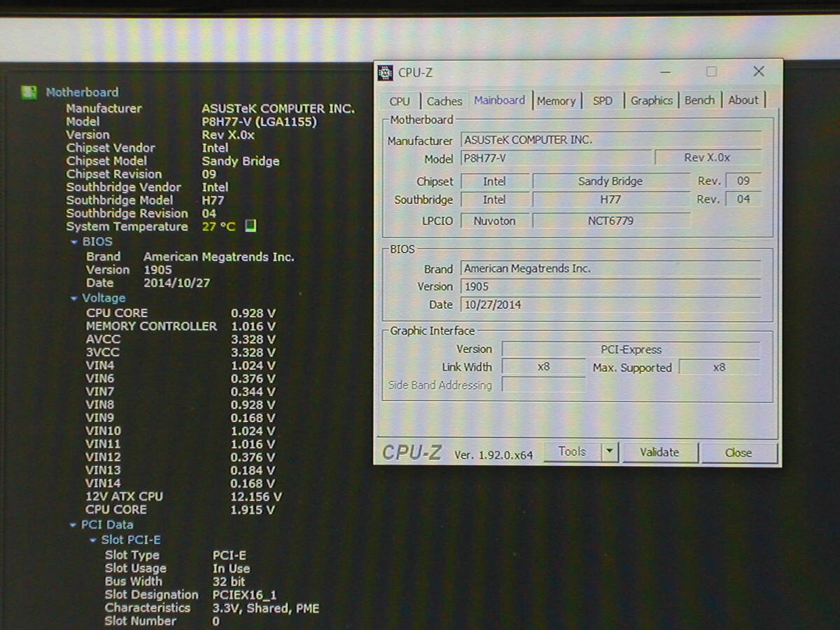Select the 3.3V, Shared, PME characteristics value

pos(266,608)
